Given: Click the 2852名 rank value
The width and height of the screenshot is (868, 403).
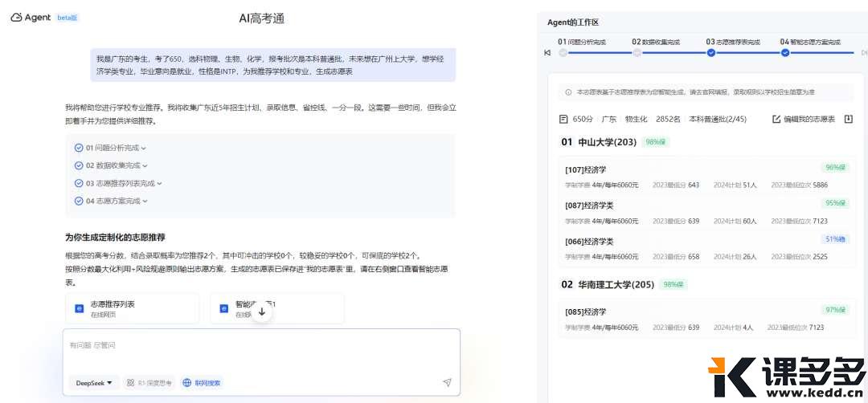Looking at the screenshot, I should coord(668,119).
